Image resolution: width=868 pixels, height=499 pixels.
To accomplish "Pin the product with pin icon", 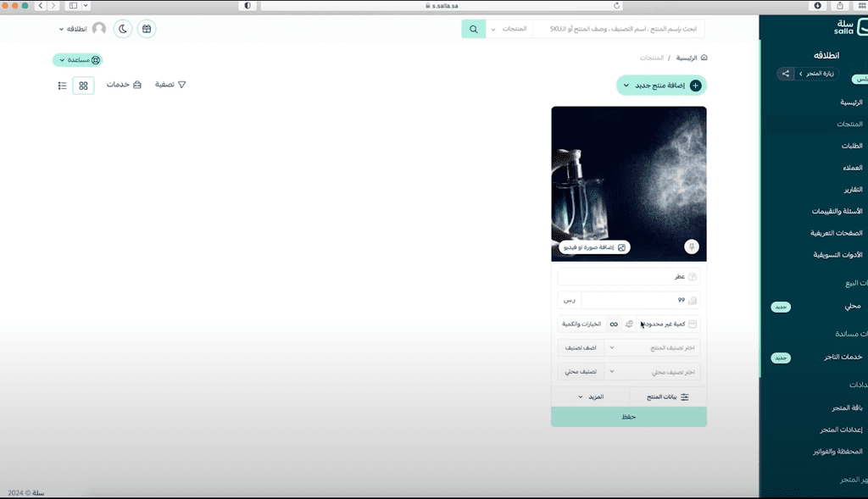I will click(692, 247).
